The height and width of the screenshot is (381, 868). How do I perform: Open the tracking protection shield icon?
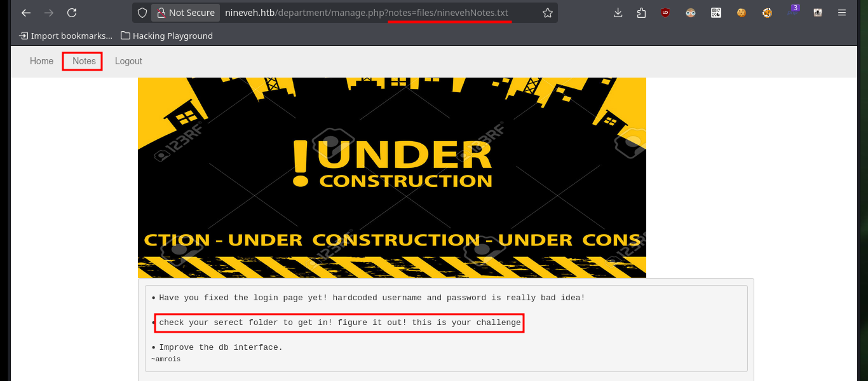(x=142, y=13)
